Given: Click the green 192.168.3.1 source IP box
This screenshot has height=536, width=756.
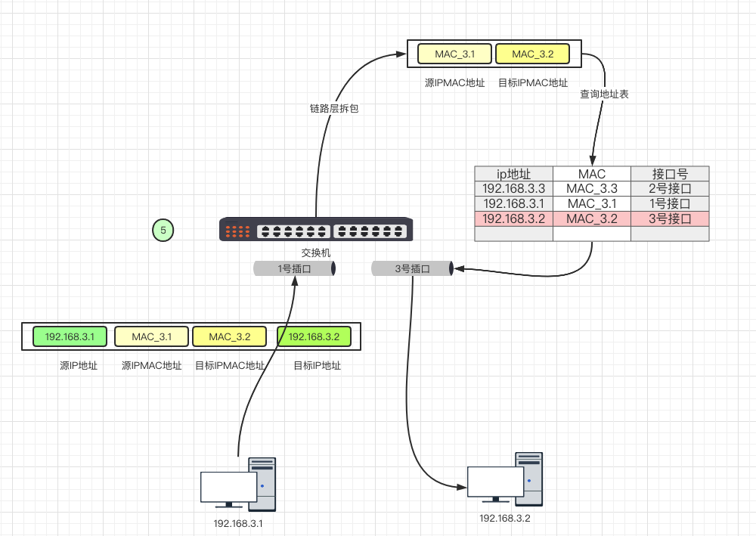Looking at the screenshot, I should point(70,336).
